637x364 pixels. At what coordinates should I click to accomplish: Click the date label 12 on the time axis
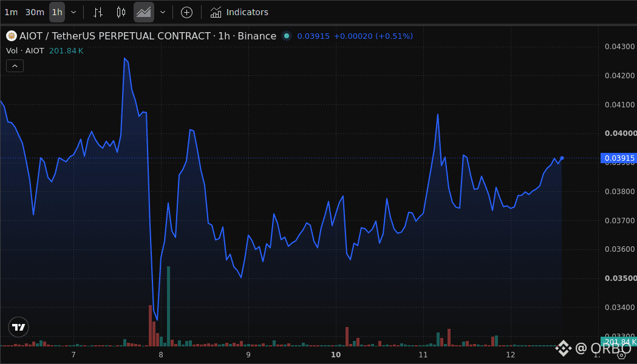511,355
